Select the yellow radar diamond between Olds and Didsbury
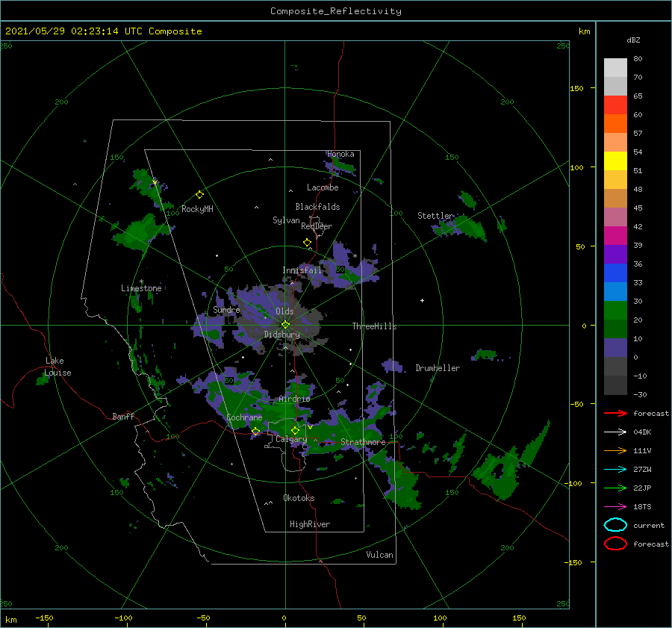 285,325
